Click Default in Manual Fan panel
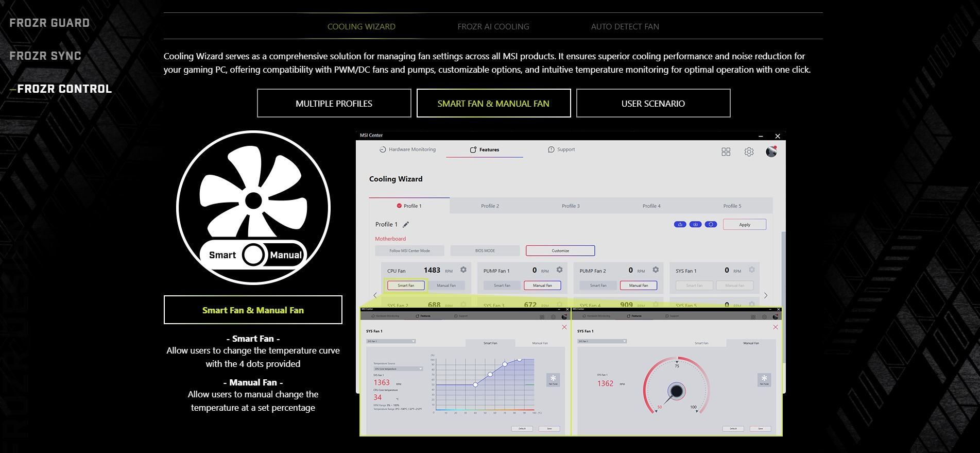 tap(733, 429)
